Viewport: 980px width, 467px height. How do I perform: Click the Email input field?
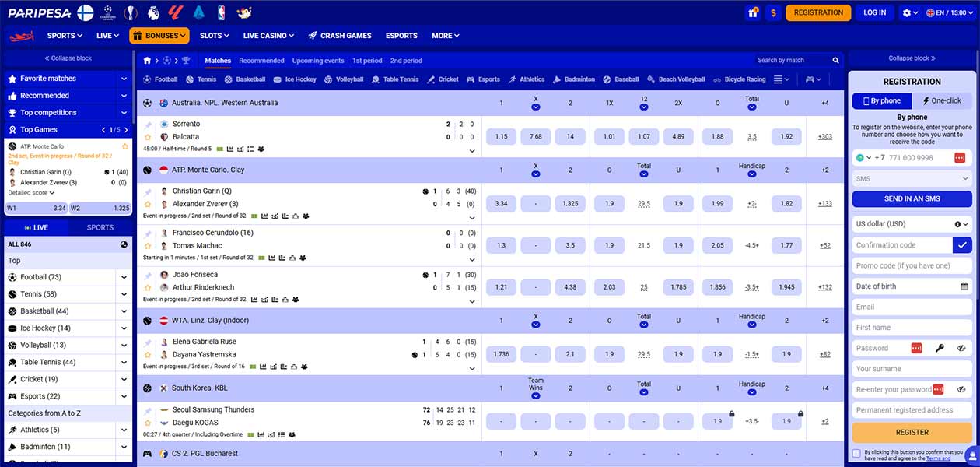coord(912,307)
